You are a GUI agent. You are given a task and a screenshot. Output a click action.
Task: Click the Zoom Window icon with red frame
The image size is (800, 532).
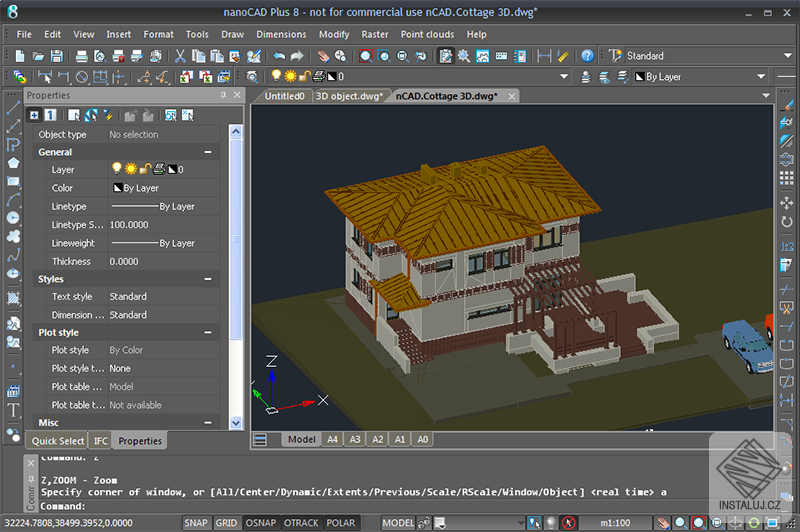pos(365,56)
